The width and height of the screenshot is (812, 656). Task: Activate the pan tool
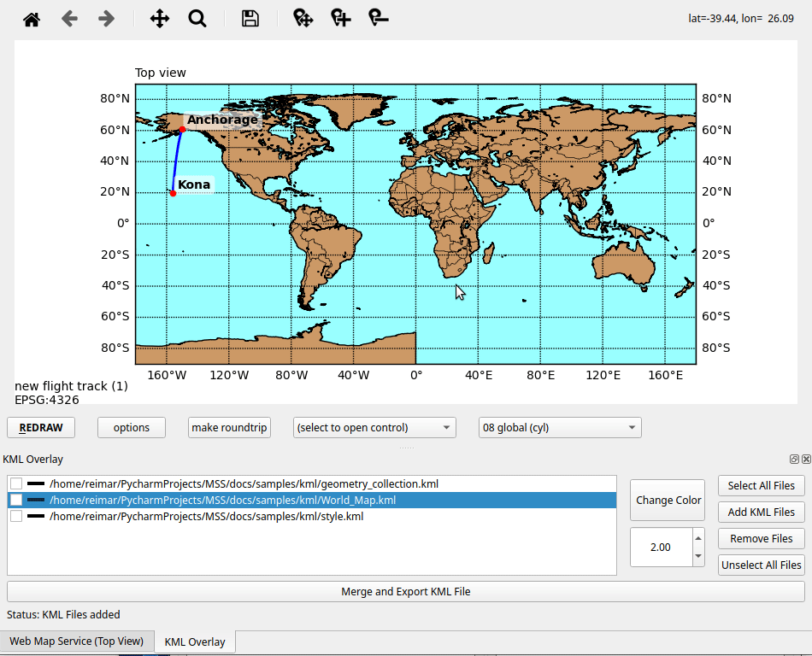pyautogui.click(x=160, y=19)
